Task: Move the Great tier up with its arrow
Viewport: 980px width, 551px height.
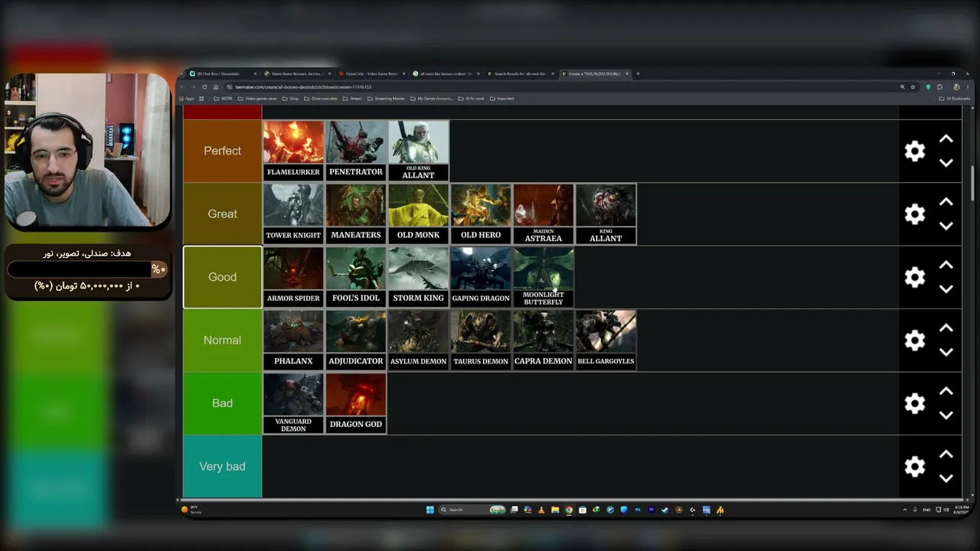Action: click(x=946, y=202)
